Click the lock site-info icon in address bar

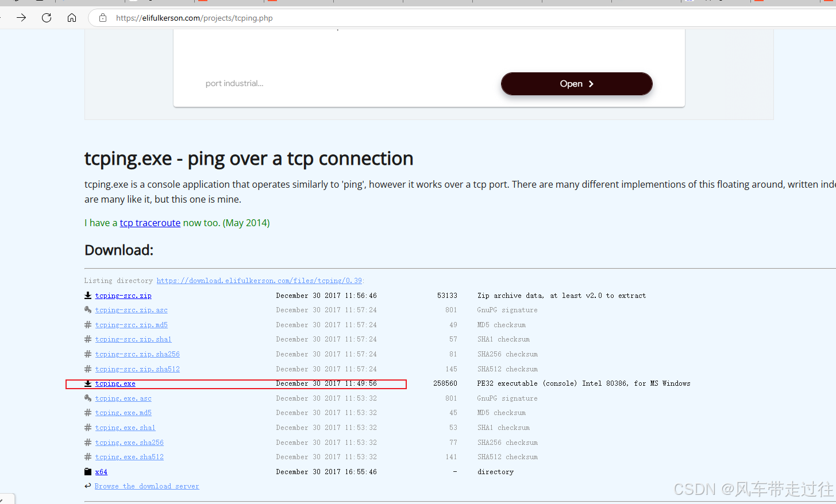tap(103, 18)
